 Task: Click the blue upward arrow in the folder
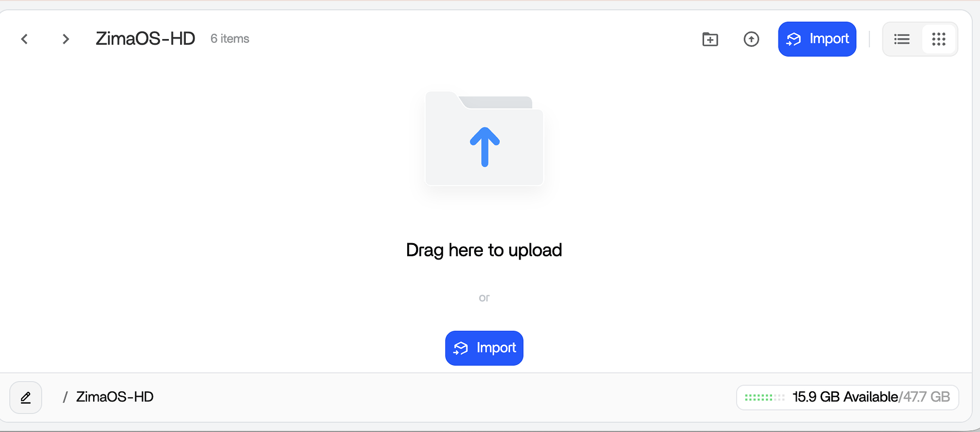click(485, 147)
